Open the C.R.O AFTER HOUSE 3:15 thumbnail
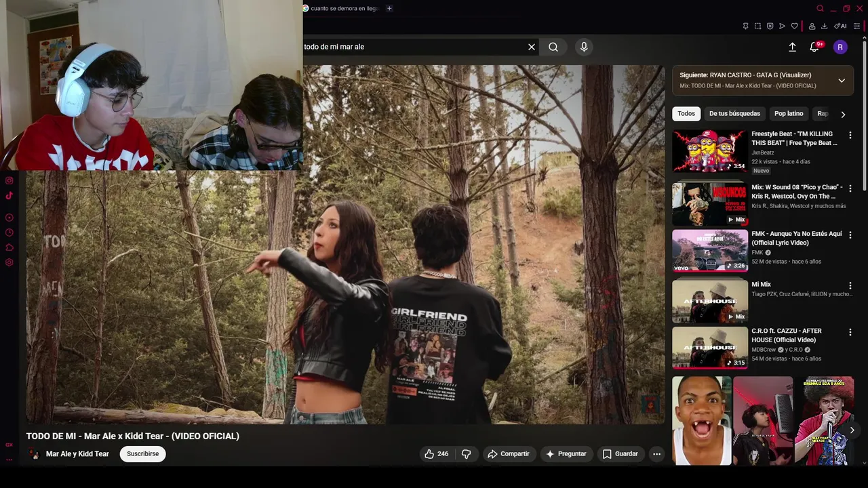Image resolution: width=868 pixels, height=488 pixels. pos(710,348)
